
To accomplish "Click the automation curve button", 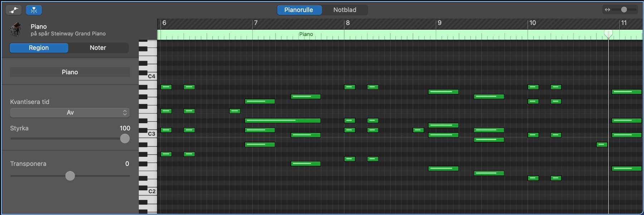I will tap(14, 10).
